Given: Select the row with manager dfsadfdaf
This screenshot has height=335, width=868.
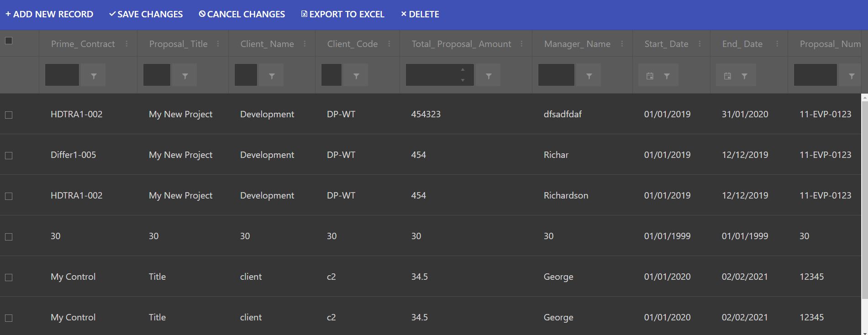Looking at the screenshot, I should pos(9,115).
